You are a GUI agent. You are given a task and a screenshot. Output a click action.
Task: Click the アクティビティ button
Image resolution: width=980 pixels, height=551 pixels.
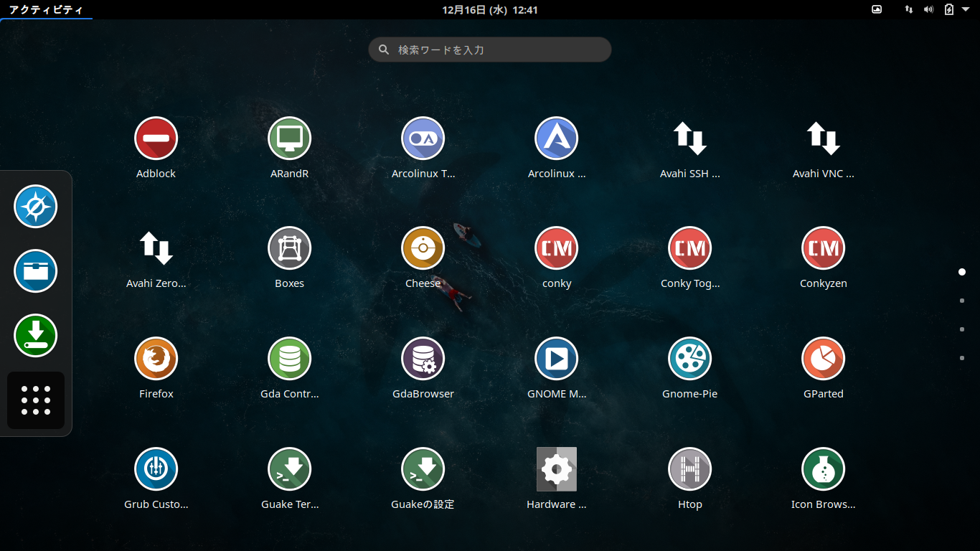point(46,9)
